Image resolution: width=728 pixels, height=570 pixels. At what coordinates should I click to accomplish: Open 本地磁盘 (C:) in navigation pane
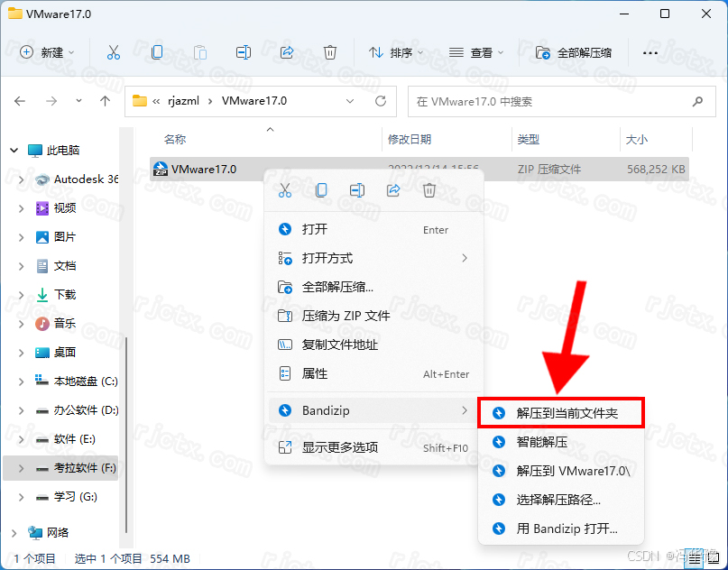click(x=86, y=382)
